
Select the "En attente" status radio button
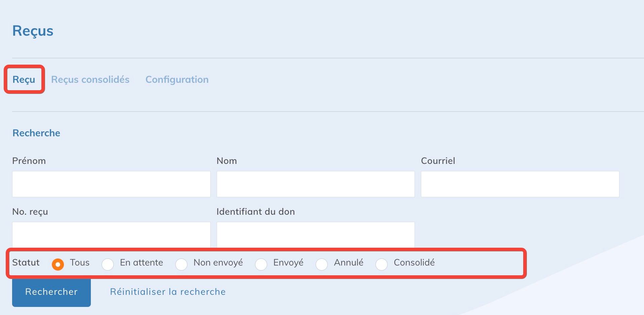tap(108, 265)
